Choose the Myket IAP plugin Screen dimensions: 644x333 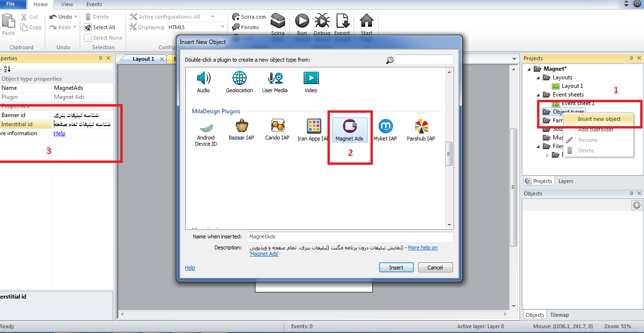[385, 129]
